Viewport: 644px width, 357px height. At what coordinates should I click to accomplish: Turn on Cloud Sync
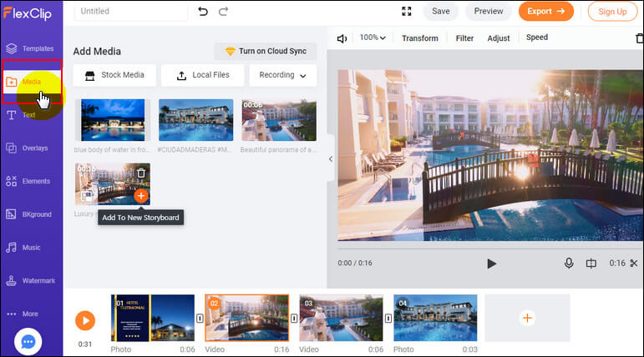266,51
